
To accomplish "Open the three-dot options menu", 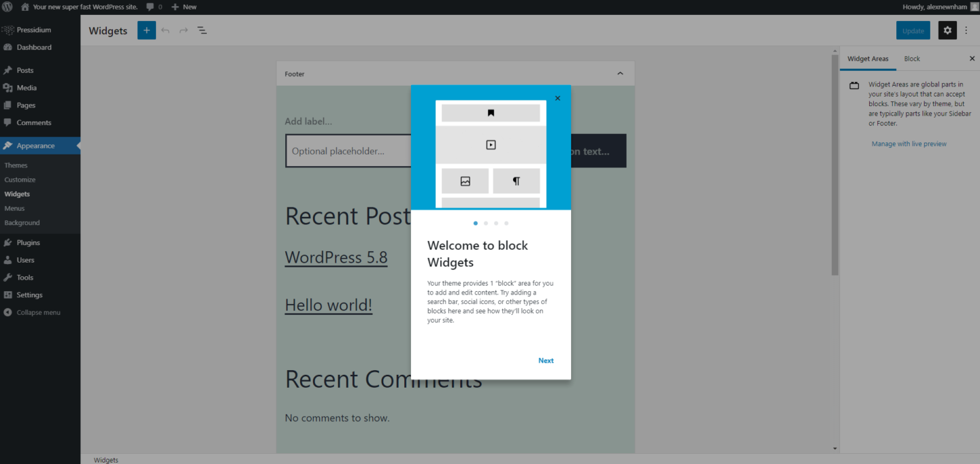I will point(966,31).
